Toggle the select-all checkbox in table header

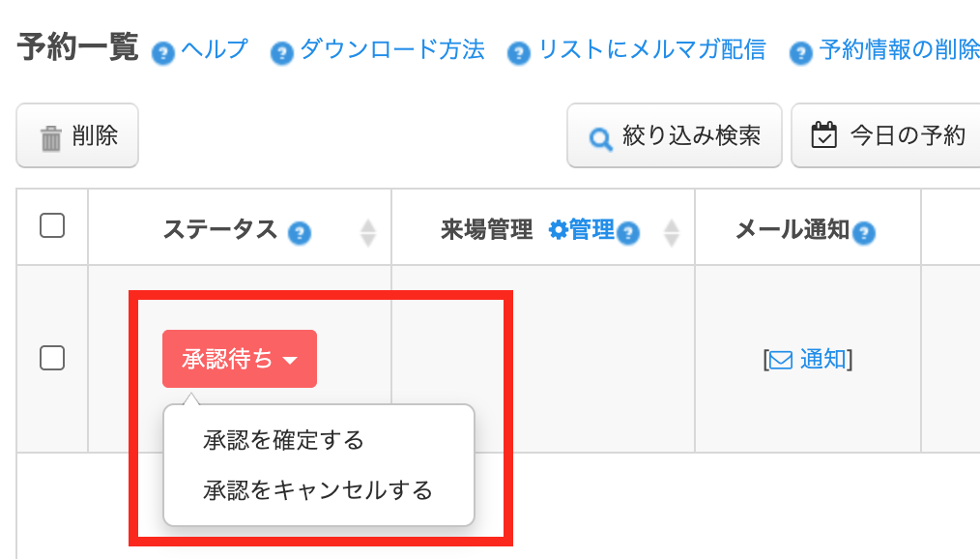pyautogui.click(x=52, y=225)
